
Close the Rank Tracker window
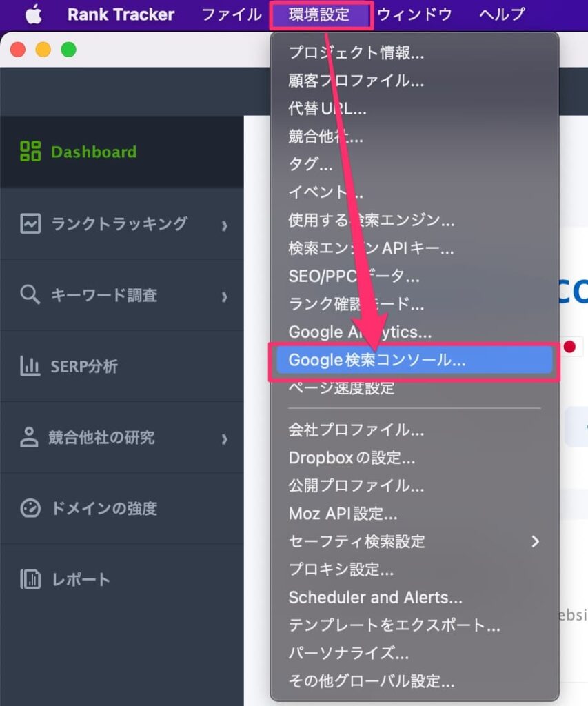click(17, 49)
